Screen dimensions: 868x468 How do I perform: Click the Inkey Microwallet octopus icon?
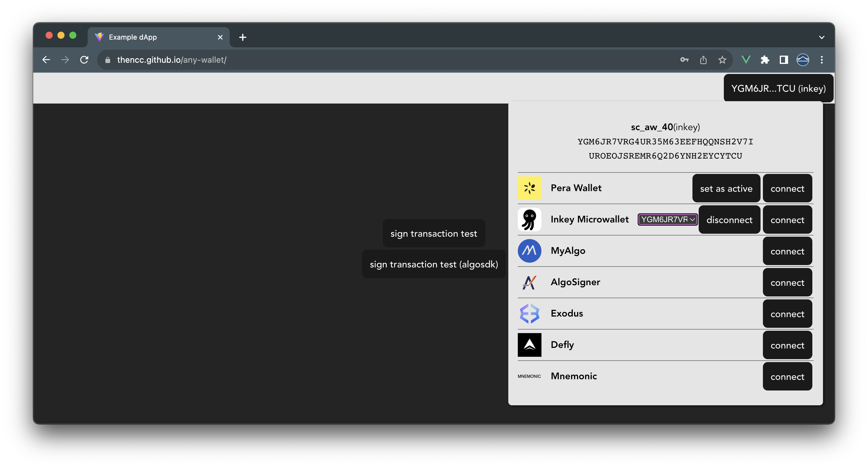click(x=529, y=220)
